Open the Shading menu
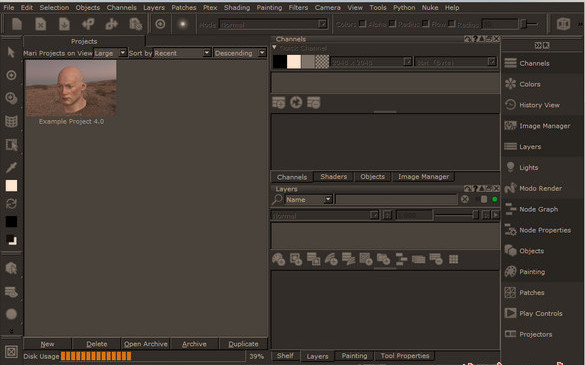 tap(237, 7)
